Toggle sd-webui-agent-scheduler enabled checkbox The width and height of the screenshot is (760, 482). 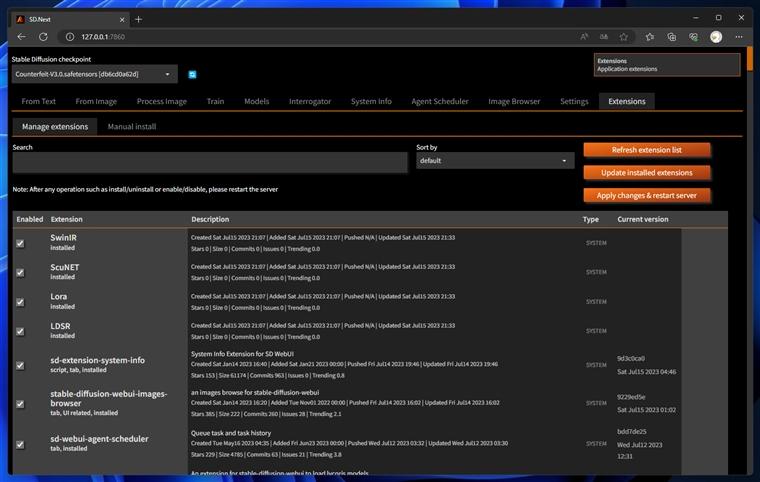tap(20, 444)
